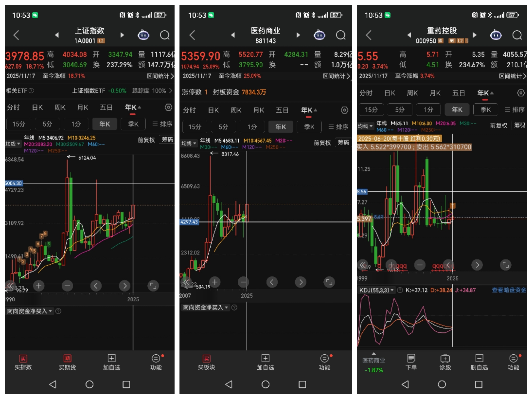The width and height of the screenshot is (532, 399).
Task: Tap search icon on 上证指数 screen
Action: click(x=165, y=35)
